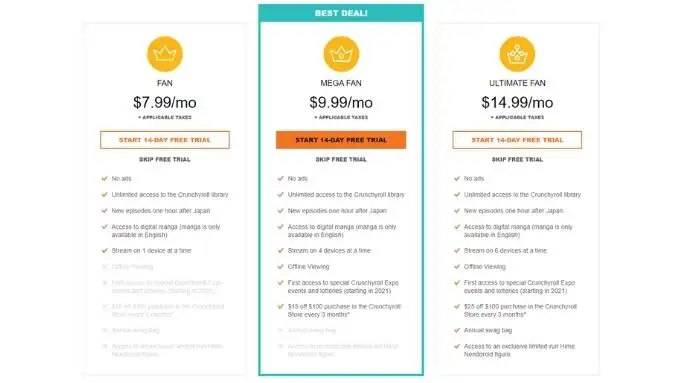Skip free trial under Mega Fan plan
Image resolution: width=680 pixels, height=383 pixels.
point(341,159)
